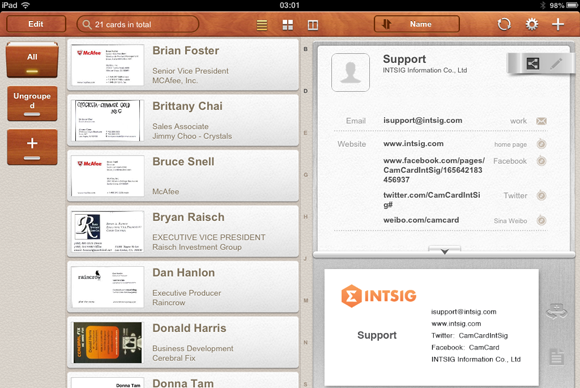This screenshot has height=388, width=580.
Task: Open Donald Harris card
Action: click(x=183, y=342)
